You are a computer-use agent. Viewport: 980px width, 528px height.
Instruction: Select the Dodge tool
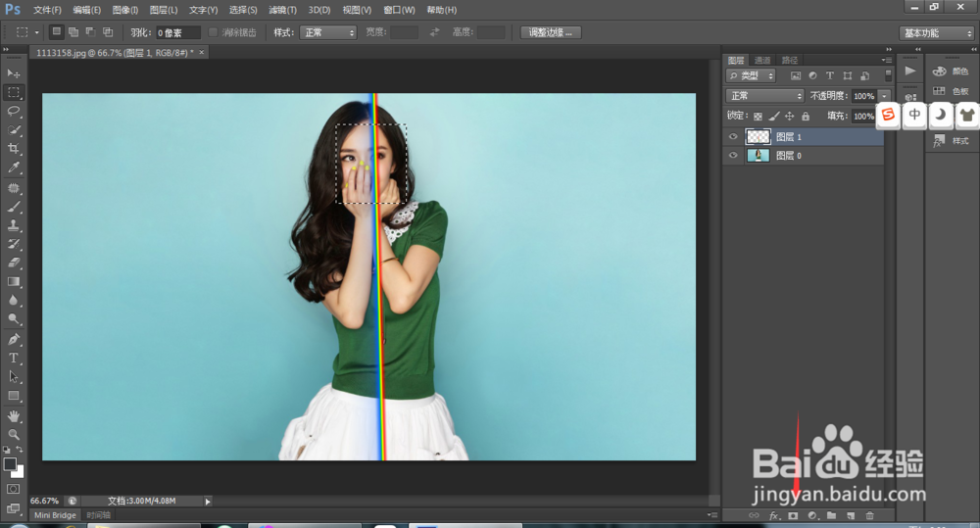coord(13,319)
